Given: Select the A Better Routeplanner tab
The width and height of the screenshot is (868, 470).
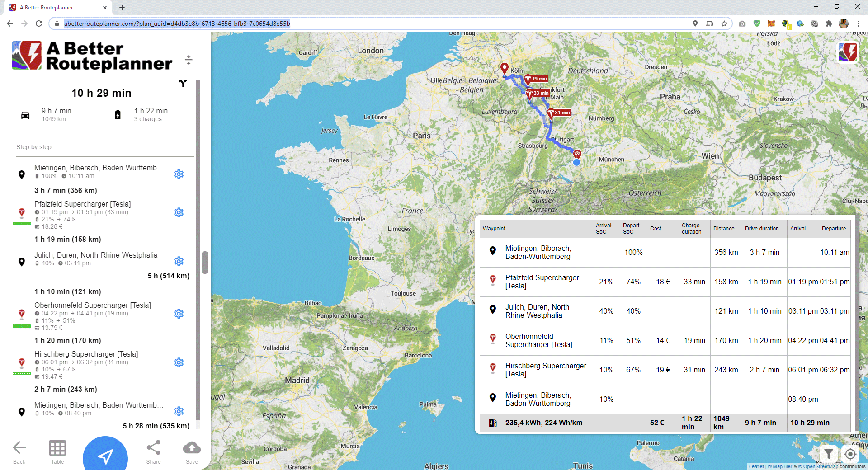Looking at the screenshot, I should pyautogui.click(x=58, y=8).
